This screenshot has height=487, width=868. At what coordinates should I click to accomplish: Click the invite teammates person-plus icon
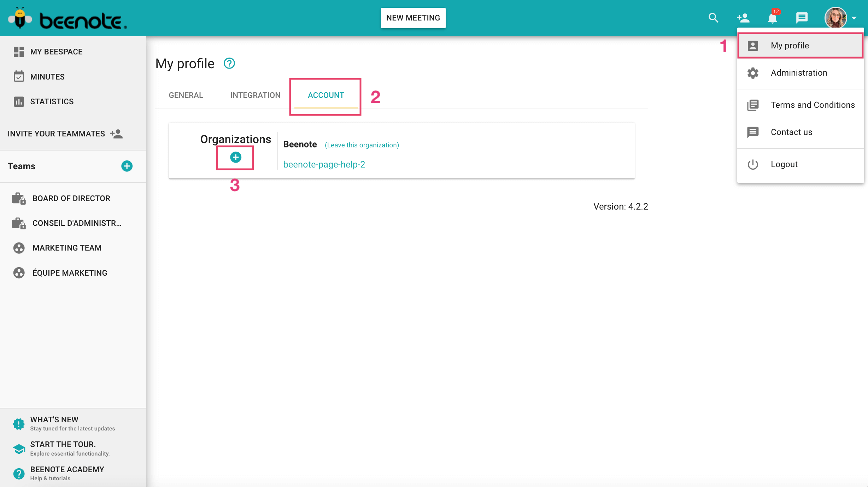tap(116, 134)
